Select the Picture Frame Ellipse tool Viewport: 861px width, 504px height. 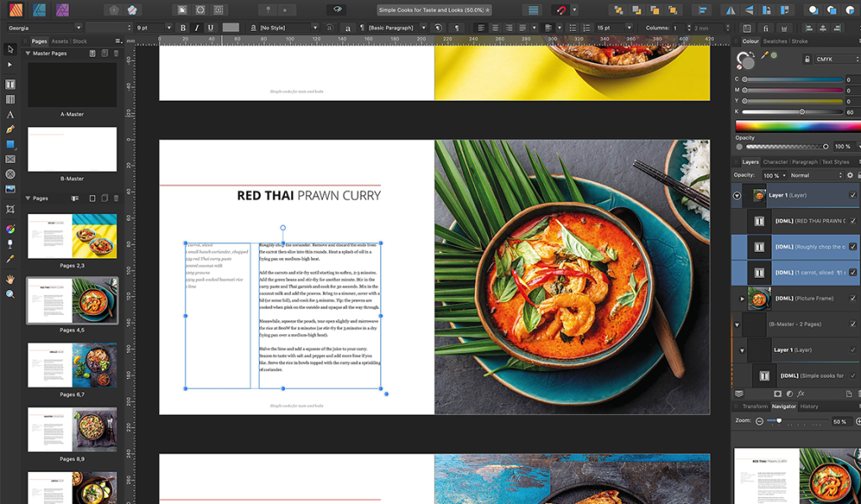pyautogui.click(x=10, y=174)
